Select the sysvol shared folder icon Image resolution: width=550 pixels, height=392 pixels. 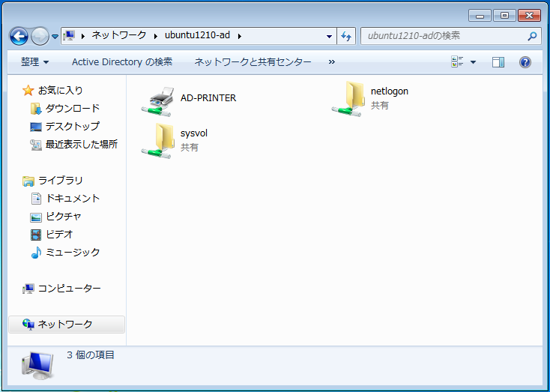pyautogui.click(x=158, y=141)
